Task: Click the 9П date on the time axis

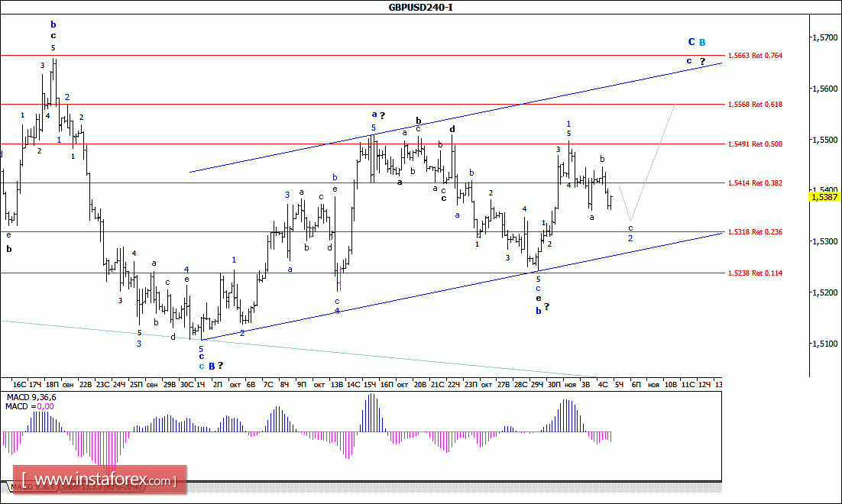Action: click(x=301, y=385)
